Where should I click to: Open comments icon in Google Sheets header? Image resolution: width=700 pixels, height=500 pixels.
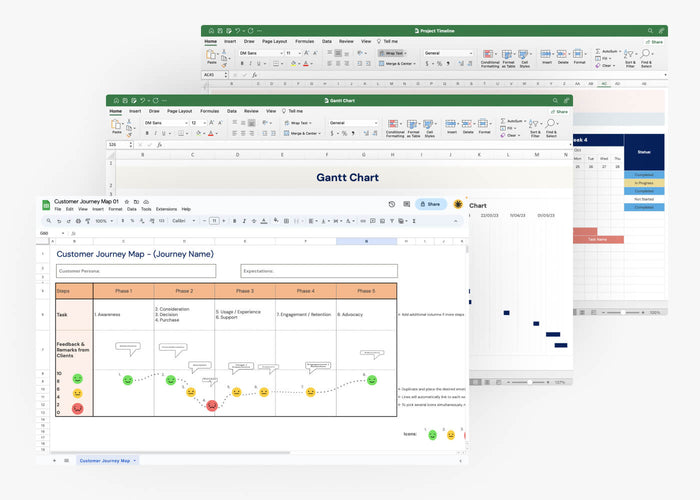pos(405,204)
